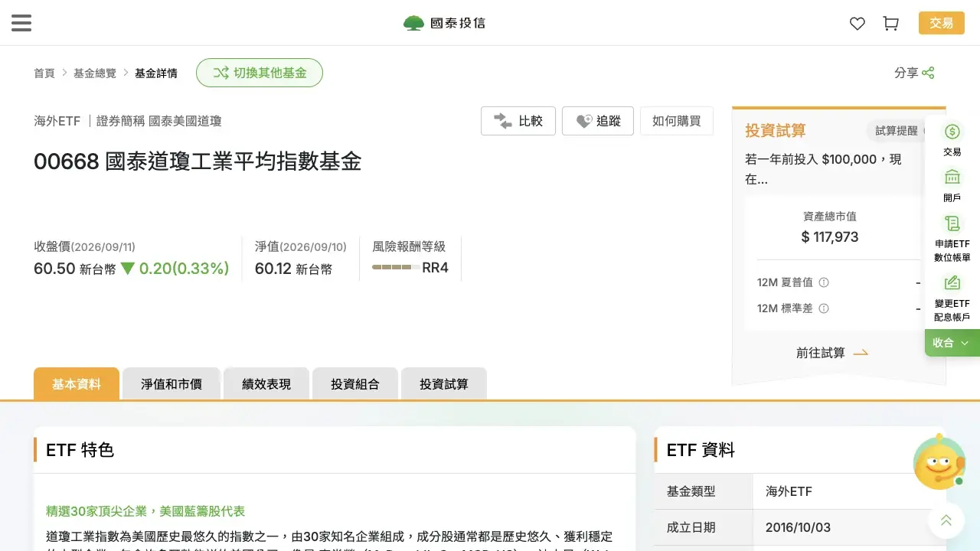This screenshot has height=551, width=980.
Task: Open the favorites heart icon
Action: [x=857, y=24]
